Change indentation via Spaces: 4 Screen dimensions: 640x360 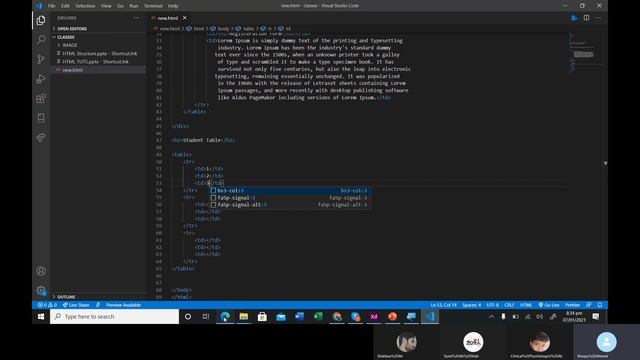(471, 305)
